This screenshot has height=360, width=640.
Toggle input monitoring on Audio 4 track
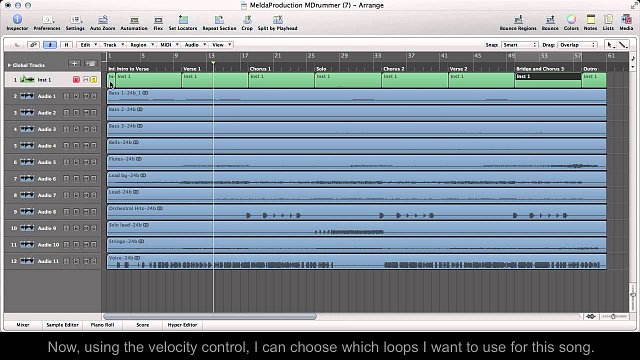(66, 146)
